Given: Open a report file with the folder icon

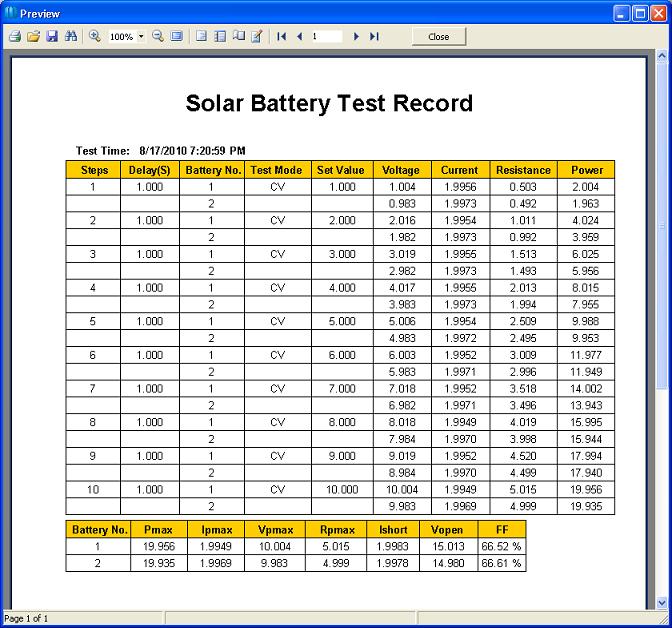Looking at the screenshot, I should point(33,36).
